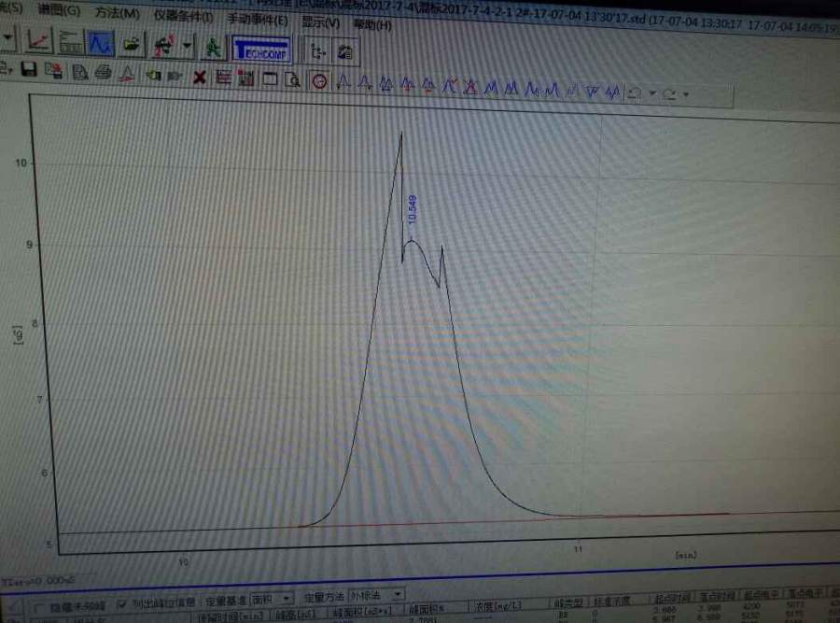Click the 峰面积[uS*s] column header

tap(363, 611)
